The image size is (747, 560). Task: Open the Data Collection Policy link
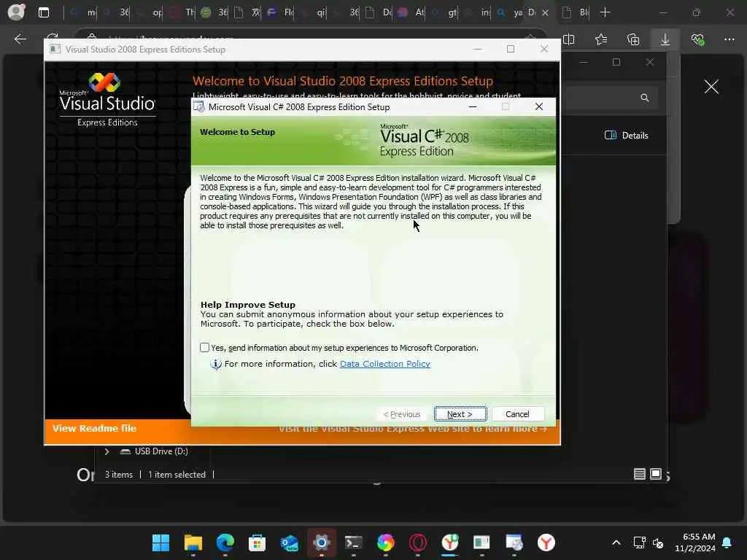coord(385,364)
